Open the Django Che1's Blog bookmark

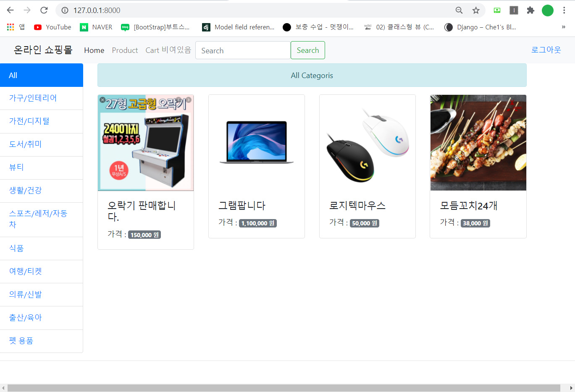pos(480,27)
